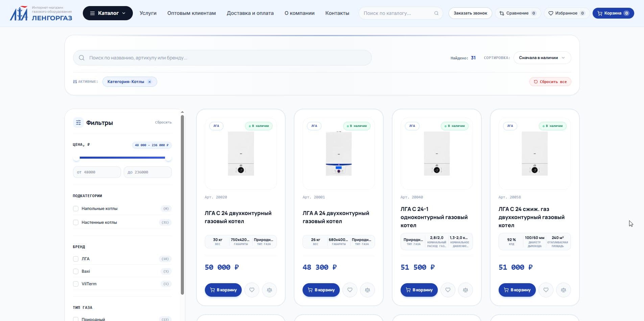Screen dimensions: 644x321
Task: Open Доставка и оплата page
Action: [250, 13]
